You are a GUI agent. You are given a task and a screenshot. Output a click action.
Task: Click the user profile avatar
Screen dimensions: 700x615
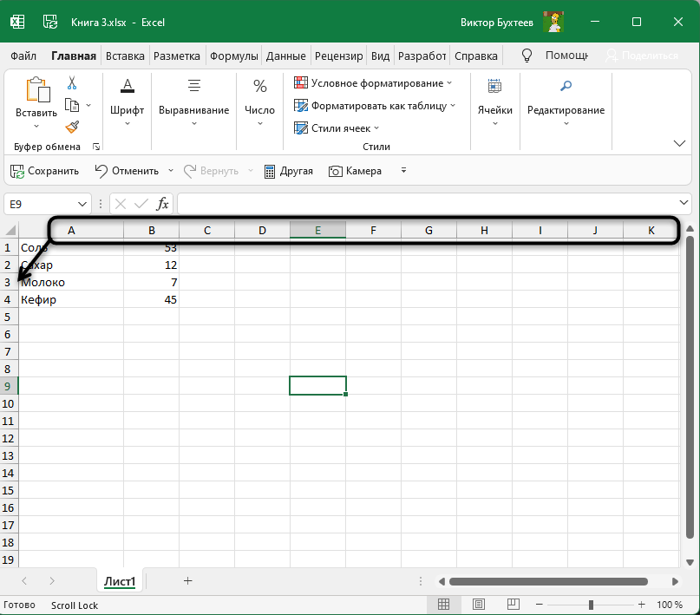coord(553,22)
